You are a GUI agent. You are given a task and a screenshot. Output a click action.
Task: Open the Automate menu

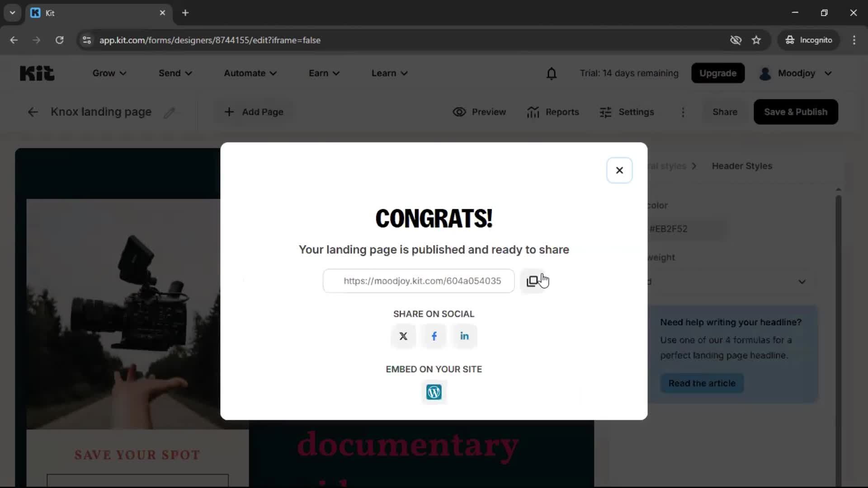pos(250,73)
